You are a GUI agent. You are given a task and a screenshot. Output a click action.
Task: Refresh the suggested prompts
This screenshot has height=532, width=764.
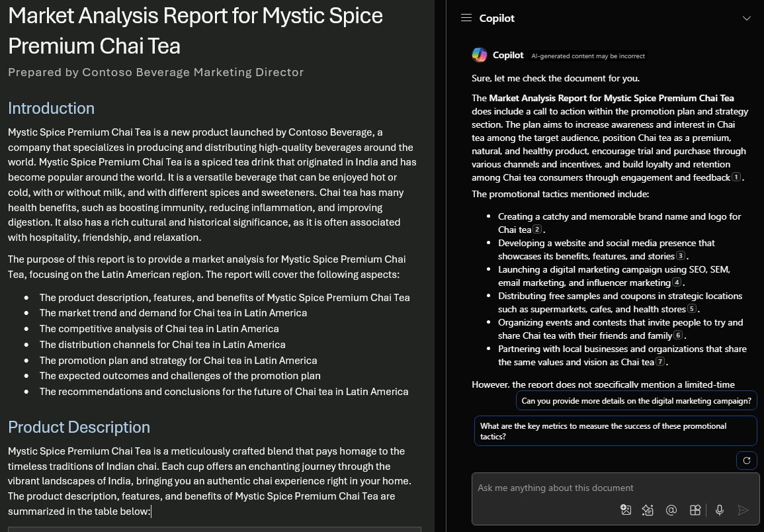(746, 461)
